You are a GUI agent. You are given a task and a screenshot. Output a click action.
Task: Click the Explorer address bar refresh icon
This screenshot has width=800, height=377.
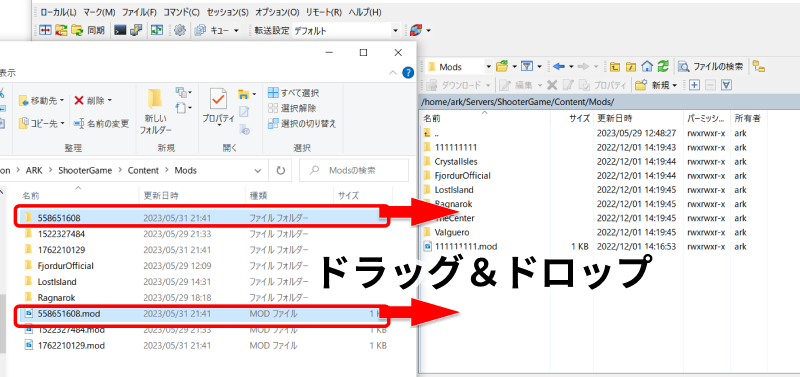pos(280,170)
